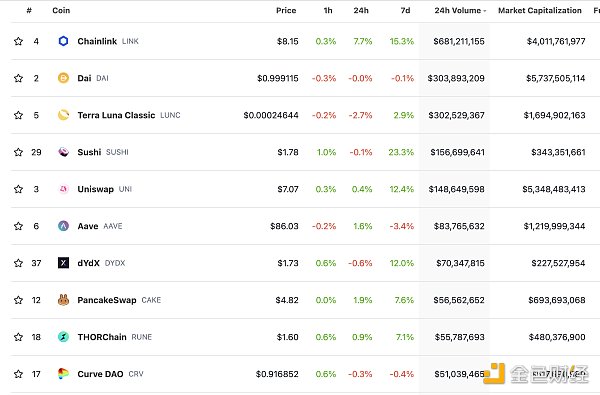Toggle favorite star for Chainlink
The height and width of the screenshot is (395, 600).
[x=18, y=41]
